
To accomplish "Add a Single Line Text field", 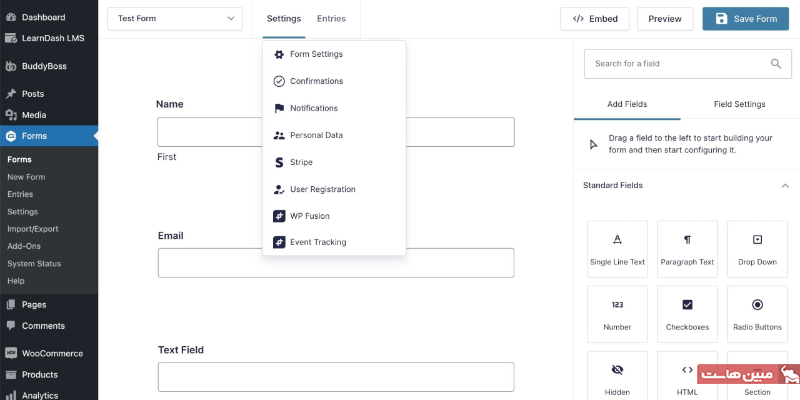I will (x=617, y=249).
